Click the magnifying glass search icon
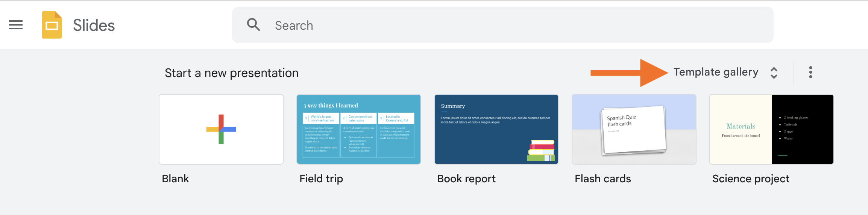The width and height of the screenshot is (868, 215). click(253, 25)
